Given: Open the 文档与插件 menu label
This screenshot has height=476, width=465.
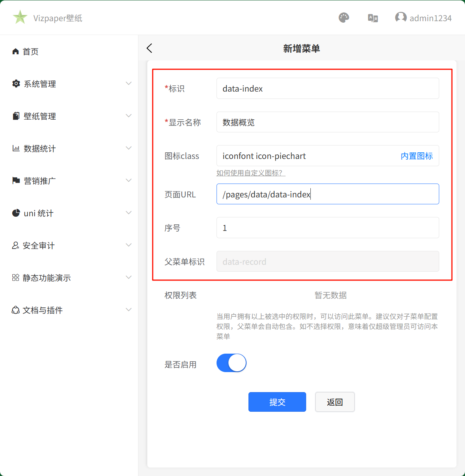Looking at the screenshot, I should 43,310.
